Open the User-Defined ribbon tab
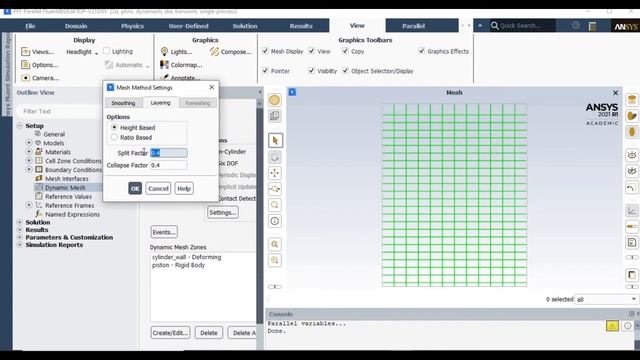This screenshot has width=640, height=360. [189, 26]
